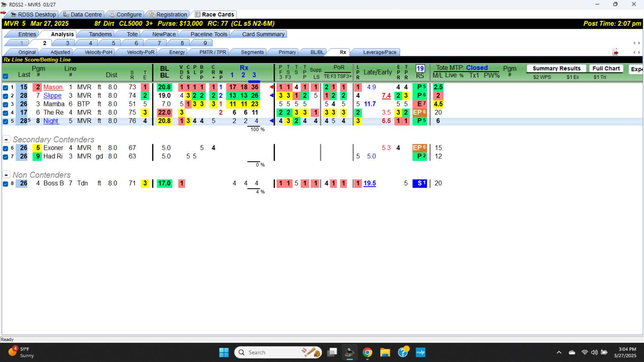
Task: Show hidden icons in the system tray
Action: [x=559, y=353]
